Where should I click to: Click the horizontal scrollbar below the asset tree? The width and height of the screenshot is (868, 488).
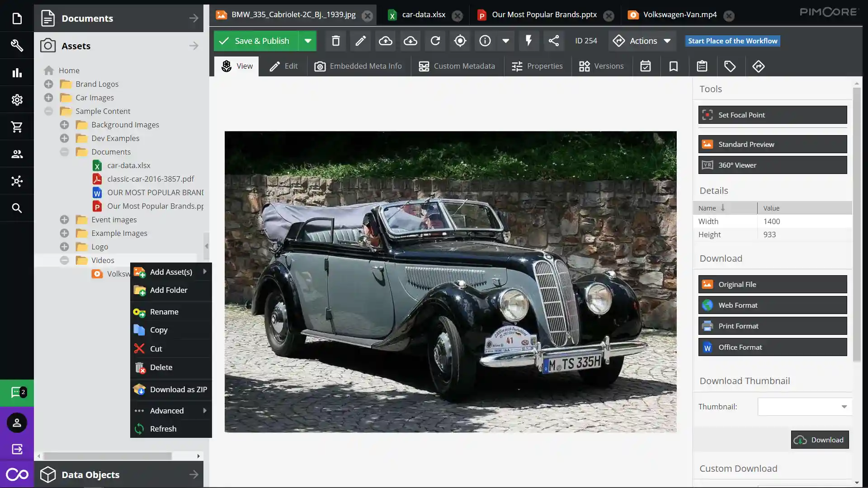point(106,456)
